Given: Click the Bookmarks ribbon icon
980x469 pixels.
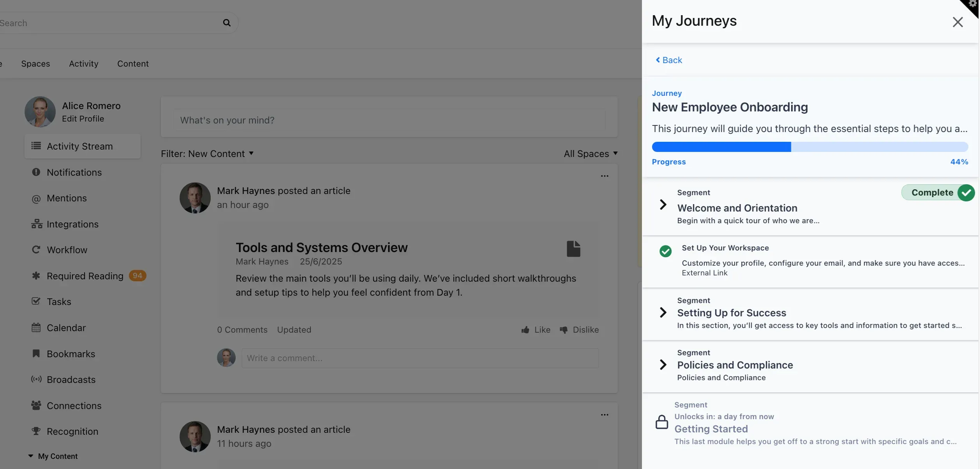Looking at the screenshot, I should (x=36, y=353).
